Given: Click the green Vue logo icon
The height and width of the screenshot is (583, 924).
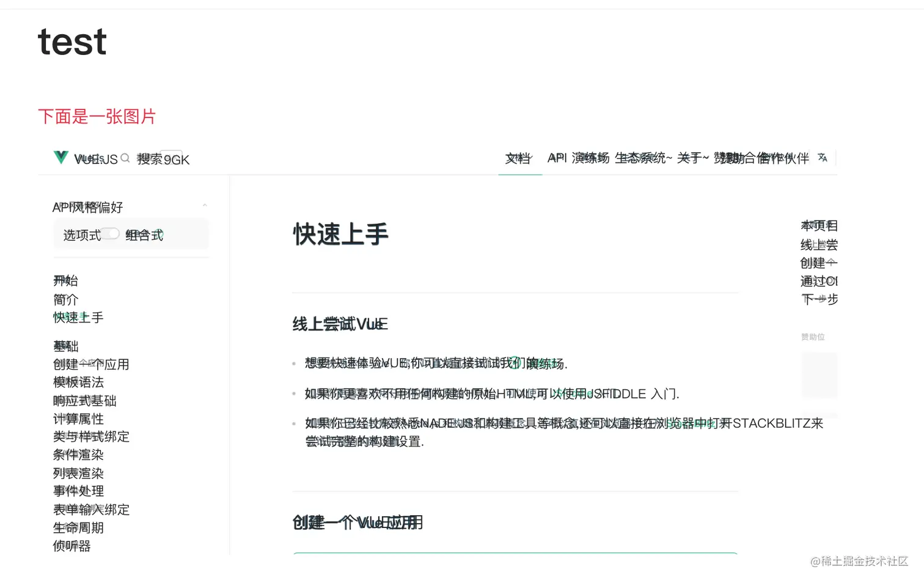Looking at the screenshot, I should 61,158.
